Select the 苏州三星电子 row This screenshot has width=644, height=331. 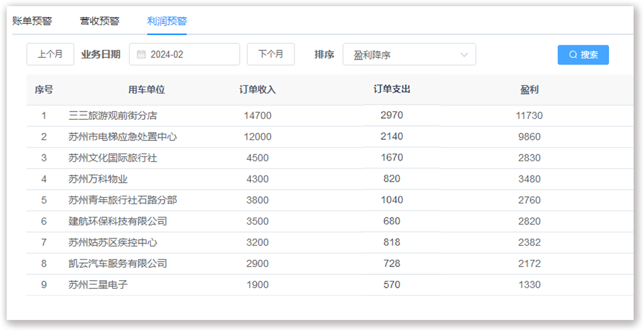pos(98,284)
